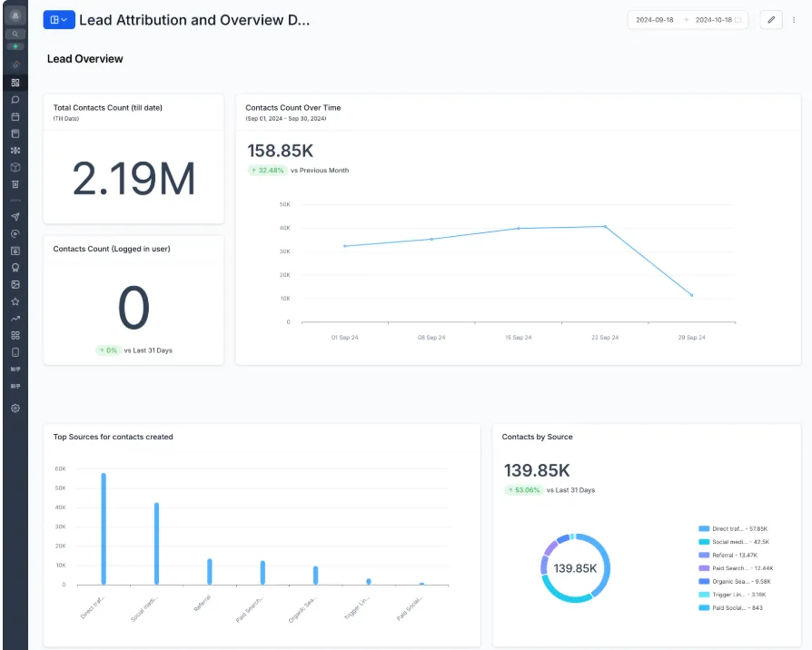This screenshot has width=812, height=650.
Task: Open the chat bubble conversations icon in sidebar
Action: [x=15, y=100]
